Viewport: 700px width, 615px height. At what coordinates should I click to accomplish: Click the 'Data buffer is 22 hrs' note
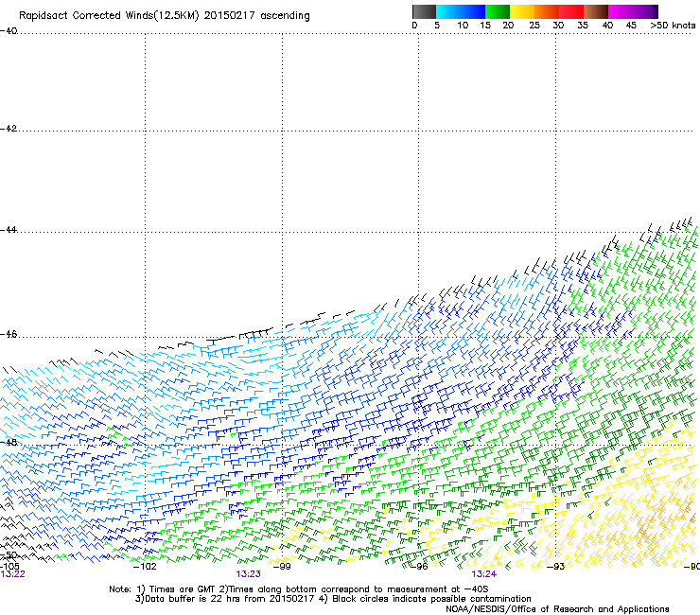pyautogui.click(x=224, y=599)
